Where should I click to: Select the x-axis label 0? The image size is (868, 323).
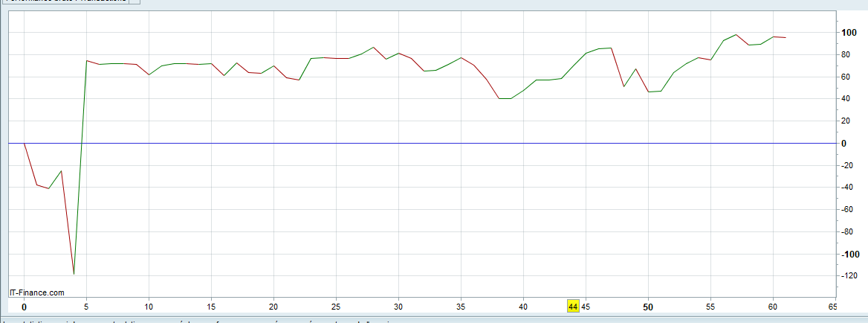pyautogui.click(x=24, y=307)
